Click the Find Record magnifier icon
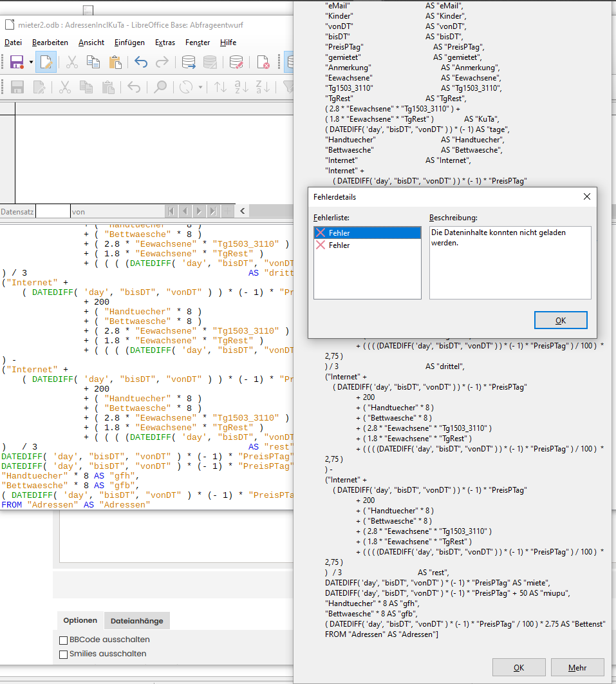This screenshot has width=616, height=684. tap(160, 87)
